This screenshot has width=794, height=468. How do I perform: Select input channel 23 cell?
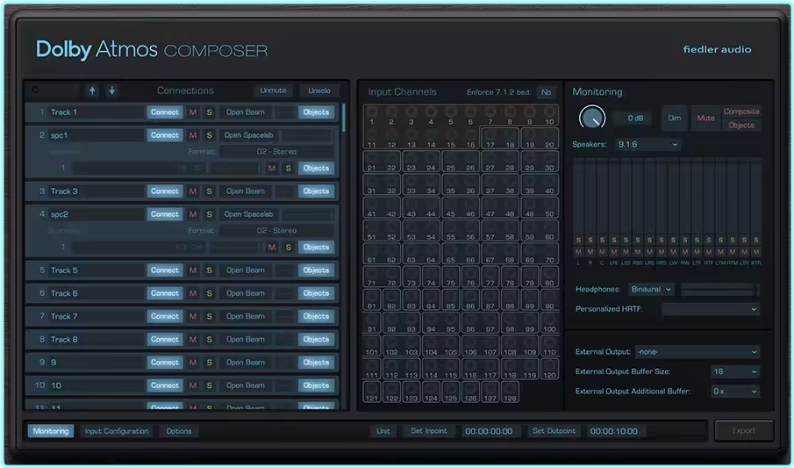coord(411,162)
